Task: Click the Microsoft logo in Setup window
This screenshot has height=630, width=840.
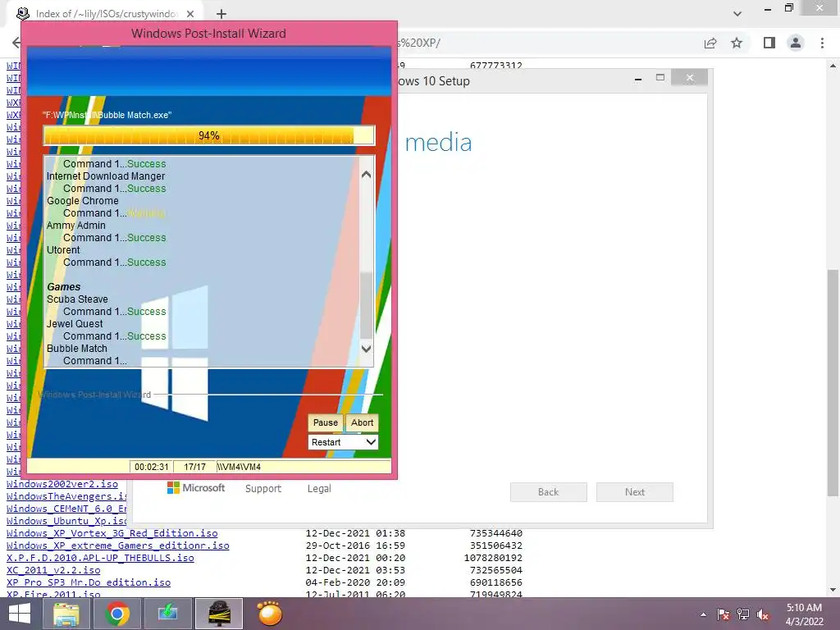Action: [x=196, y=488]
